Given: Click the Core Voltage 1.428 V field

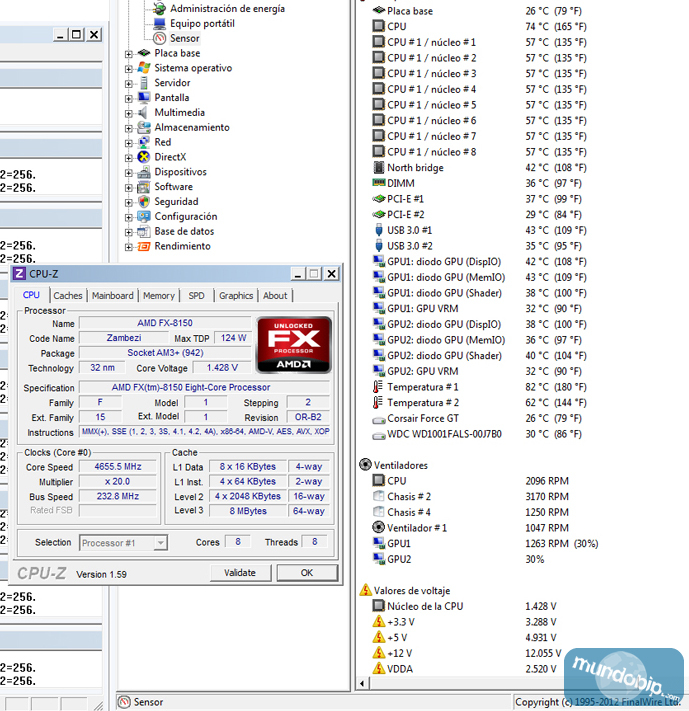Looking at the screenshot, I should [x=222, y=368].
